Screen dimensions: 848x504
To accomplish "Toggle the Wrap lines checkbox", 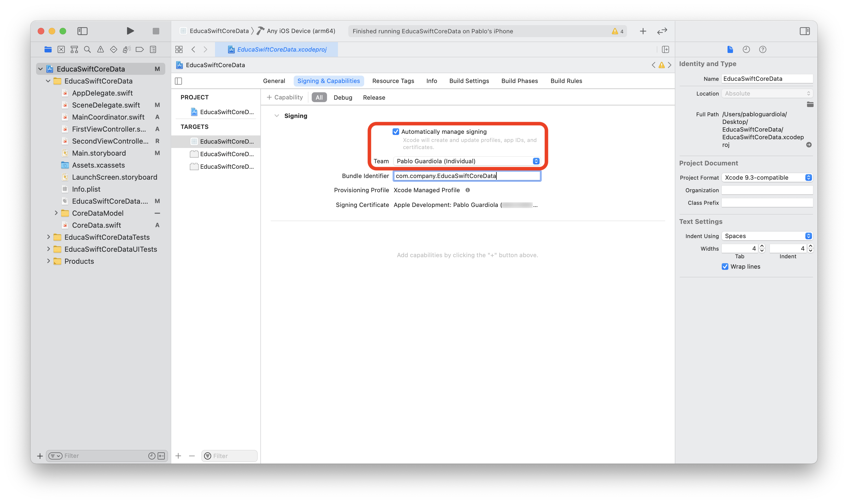I will (725, 266).
